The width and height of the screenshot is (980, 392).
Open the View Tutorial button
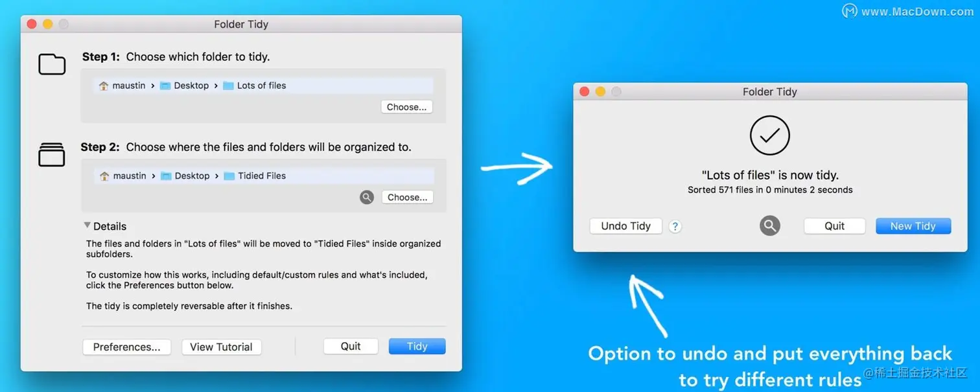222,347
